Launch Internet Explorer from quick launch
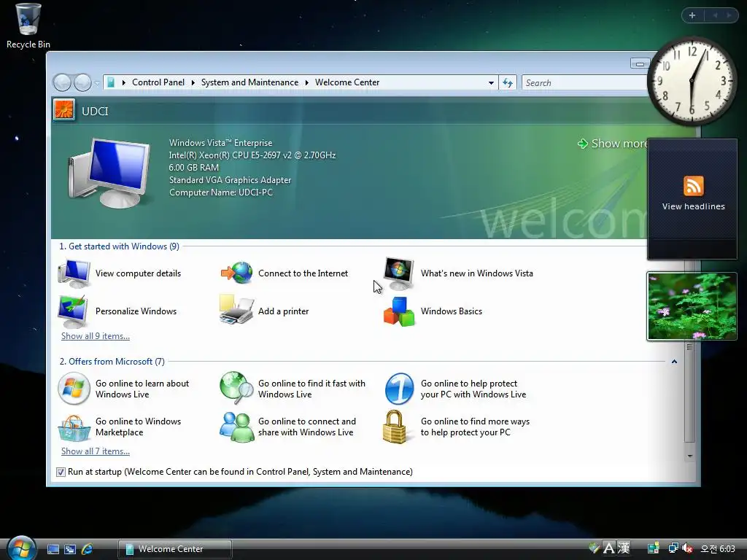The height and width of the screenshot is (560, 747). [88, 549]
